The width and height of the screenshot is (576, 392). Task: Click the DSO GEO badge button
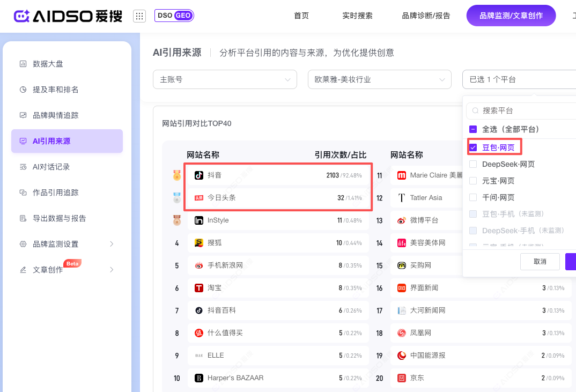(174, 16)
